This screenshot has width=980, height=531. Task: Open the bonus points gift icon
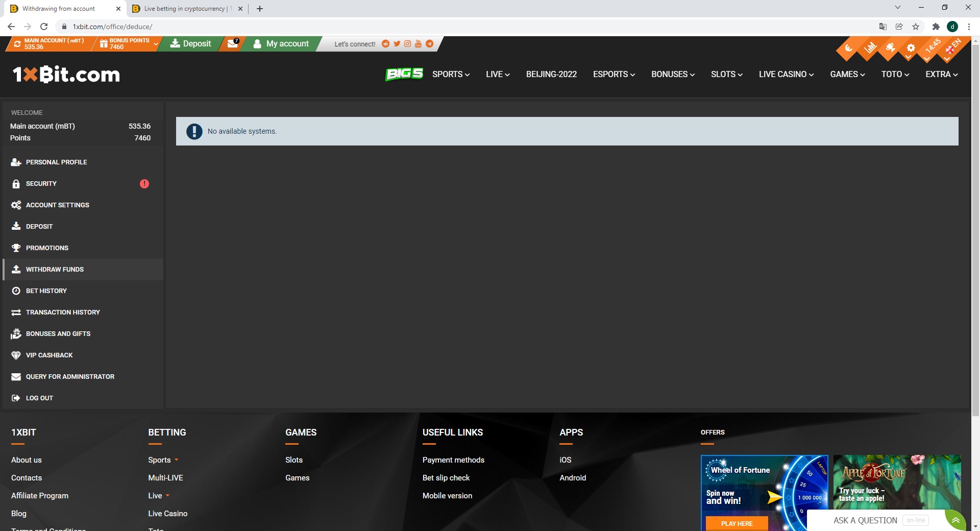[104, 44]
